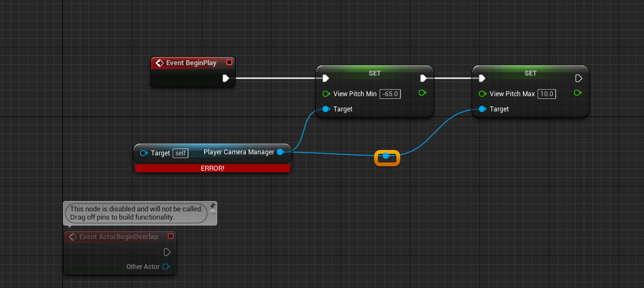Click the self value box on Target pin
The image size is (644, 288).
(x=180, y=153)
